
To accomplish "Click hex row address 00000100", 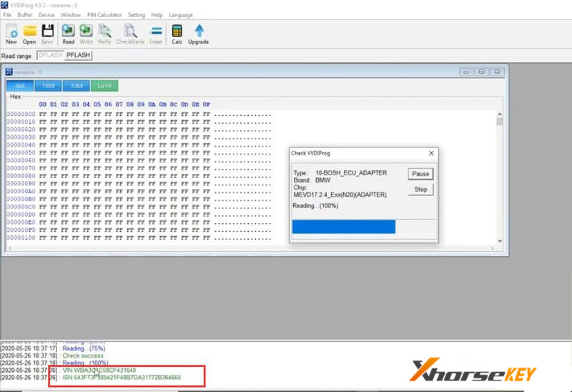I will click(21, 237).
